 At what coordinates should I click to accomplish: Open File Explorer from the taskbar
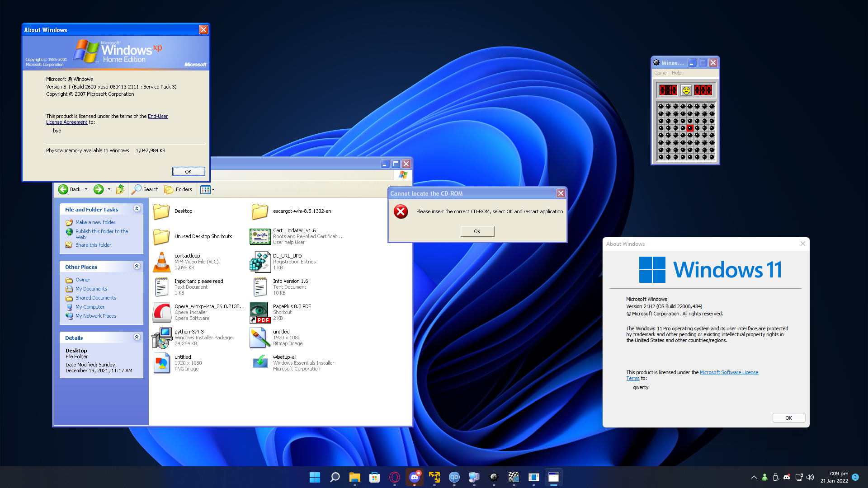click(x=355, y=477)
